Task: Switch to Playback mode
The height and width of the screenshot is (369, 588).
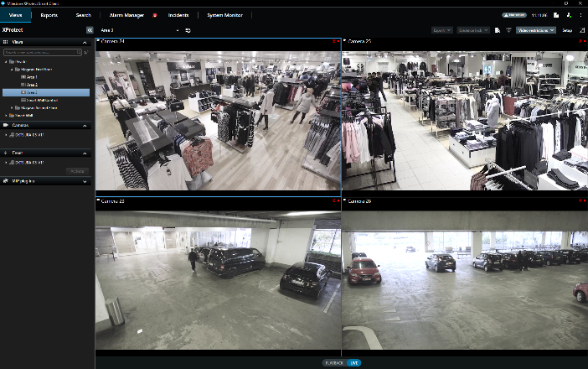Action: (333, 362)
